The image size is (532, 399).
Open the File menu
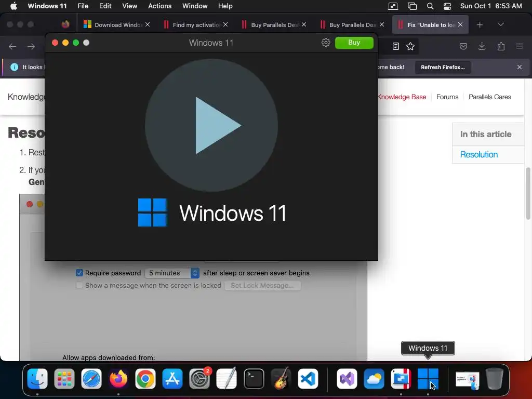coord(83,6)
